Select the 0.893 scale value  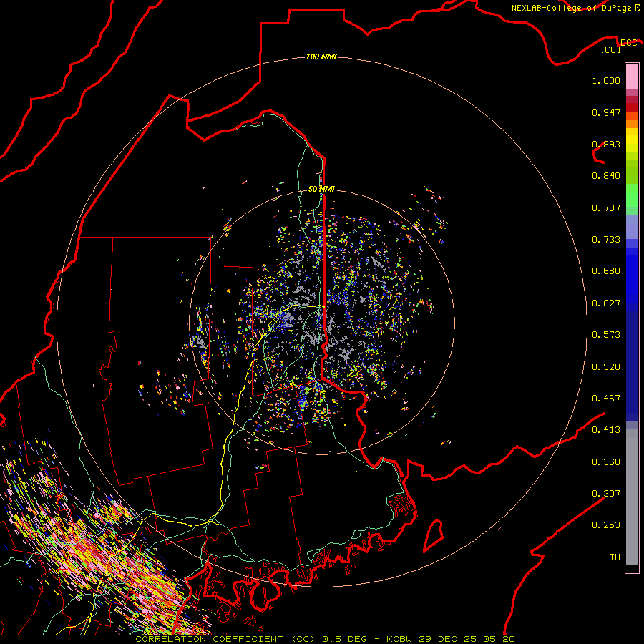pyautogui.click(x=606, y=144)
